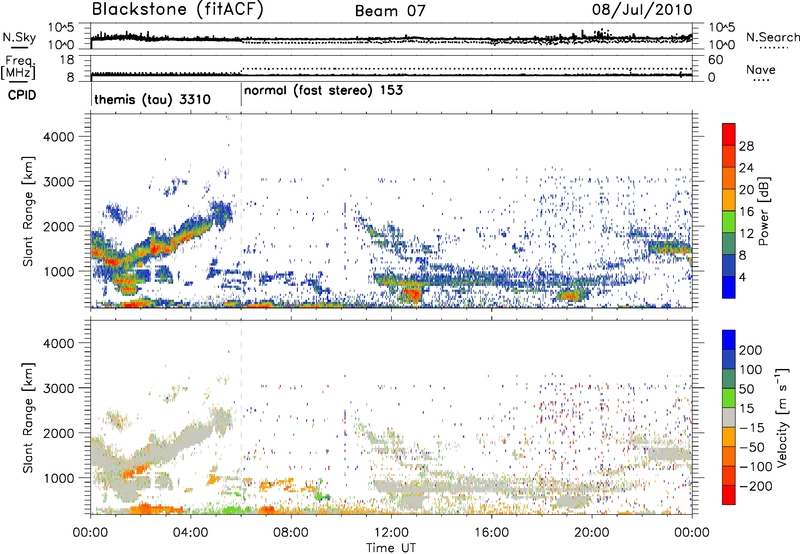Click the '18' tick on the Freq. axis
This screenshot has height=554, width=800.
click(x=67, y=60)
